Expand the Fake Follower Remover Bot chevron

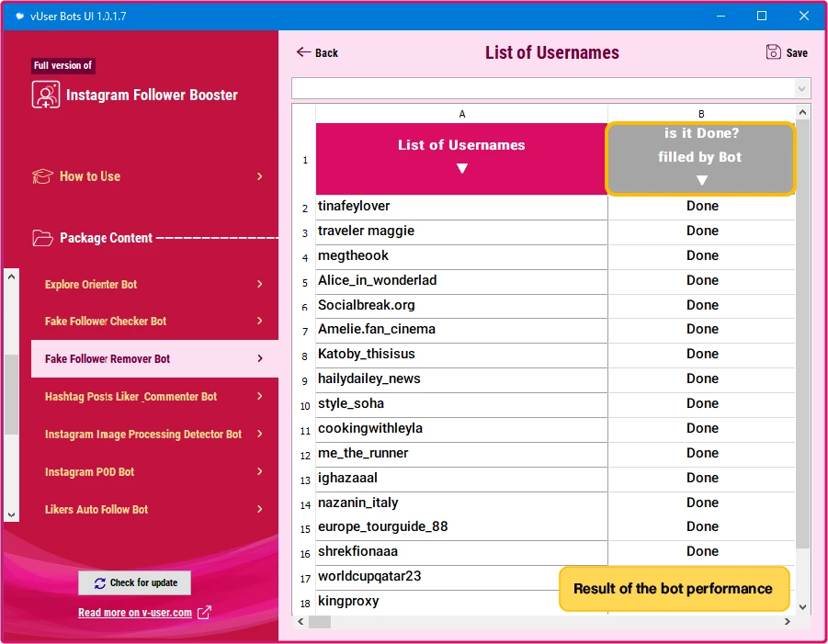coord(259,358)
